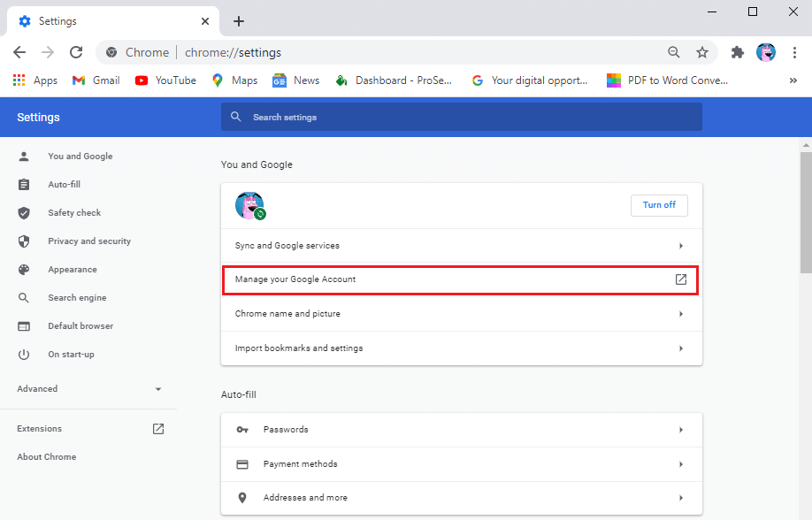This screenshot has width=812, height=520.
Task: Show hidden bookmarks with the overflow chevron
Action: coord(793,80)
